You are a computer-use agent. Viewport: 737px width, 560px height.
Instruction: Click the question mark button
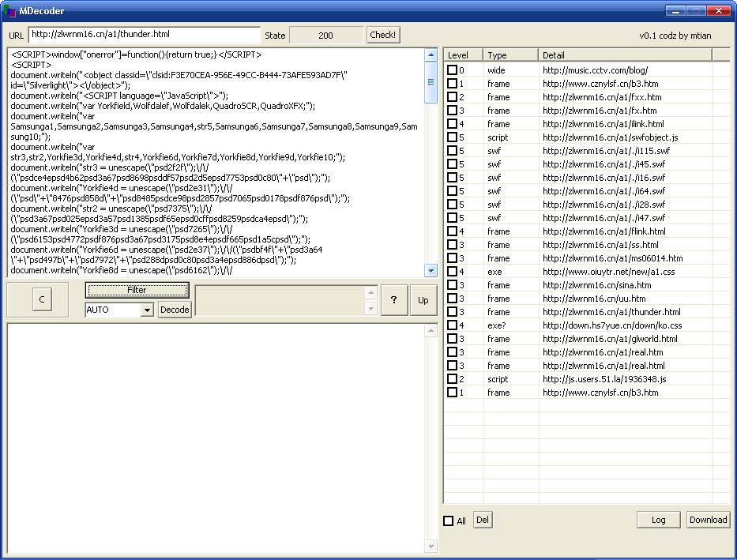(x=394, y=299)
